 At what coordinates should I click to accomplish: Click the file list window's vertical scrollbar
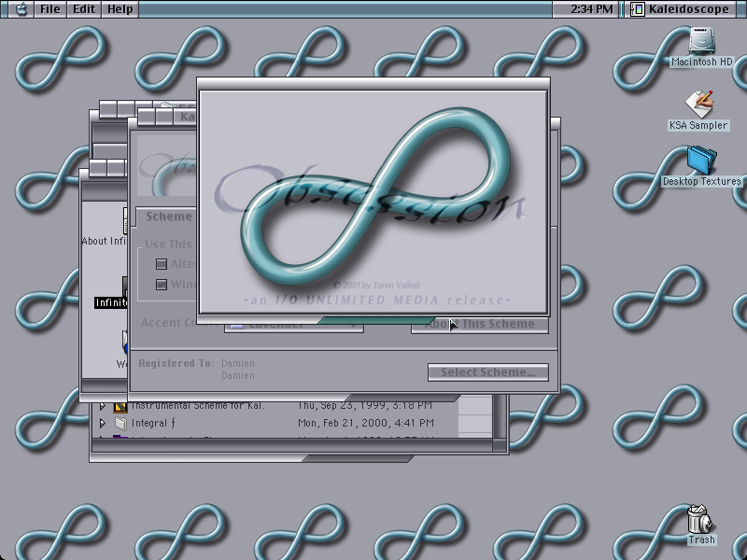(500, 416)
